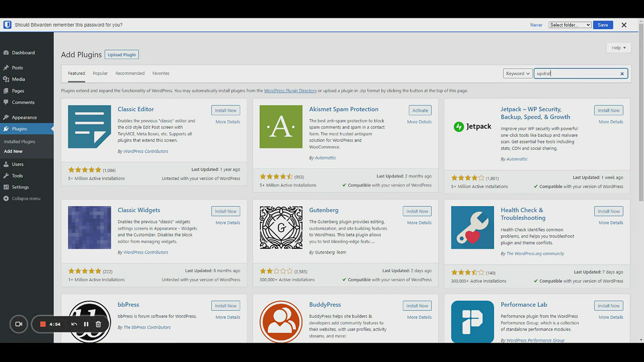View More Details for Classic Editor
644x362 pixels.
pos(228,122)
